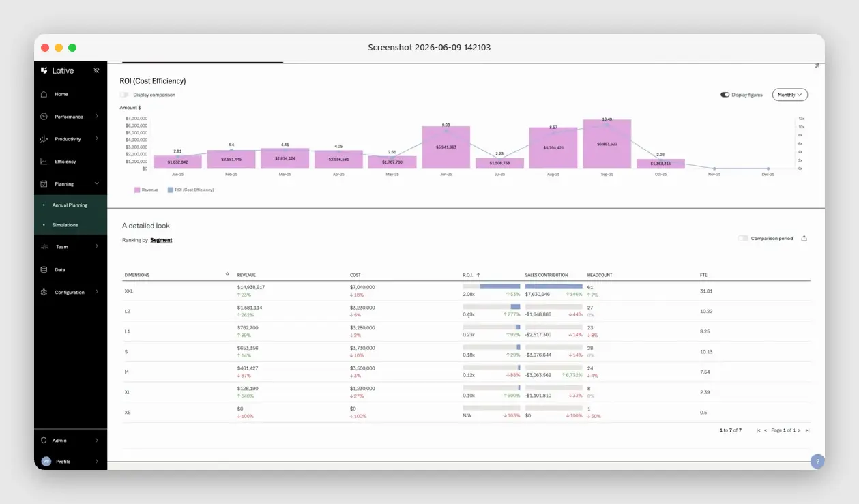859x504 pixels.
Task: Click the Configuration gear icon
Action: tap(44, 292)
